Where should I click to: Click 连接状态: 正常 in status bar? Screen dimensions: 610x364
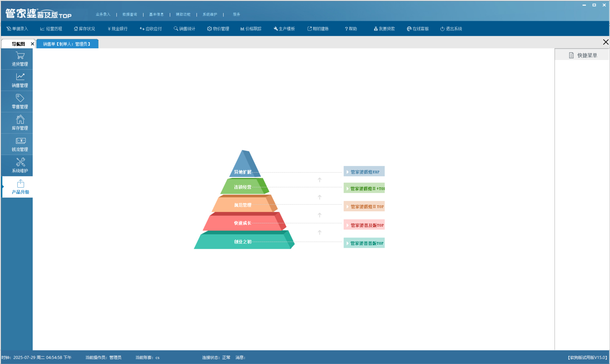216,358
